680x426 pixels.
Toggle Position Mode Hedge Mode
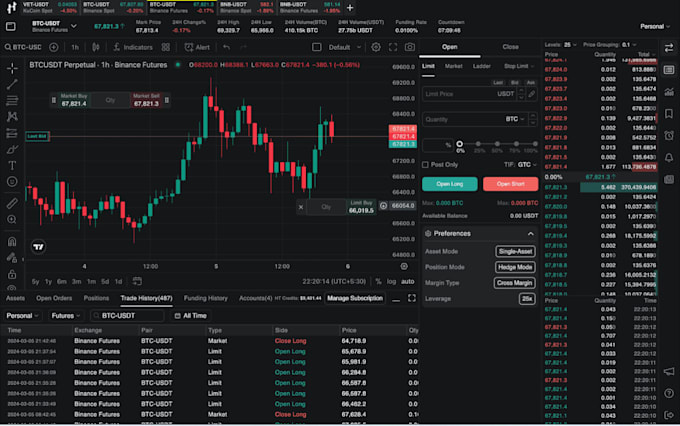click(515, 267)
